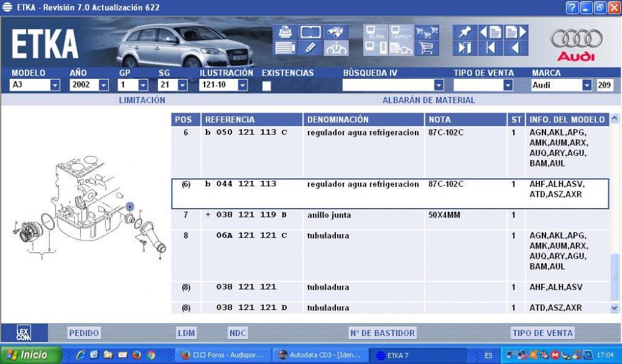Click the ES language indicator
The width and height of the screenshot is (622, 364).
point(488,355)
